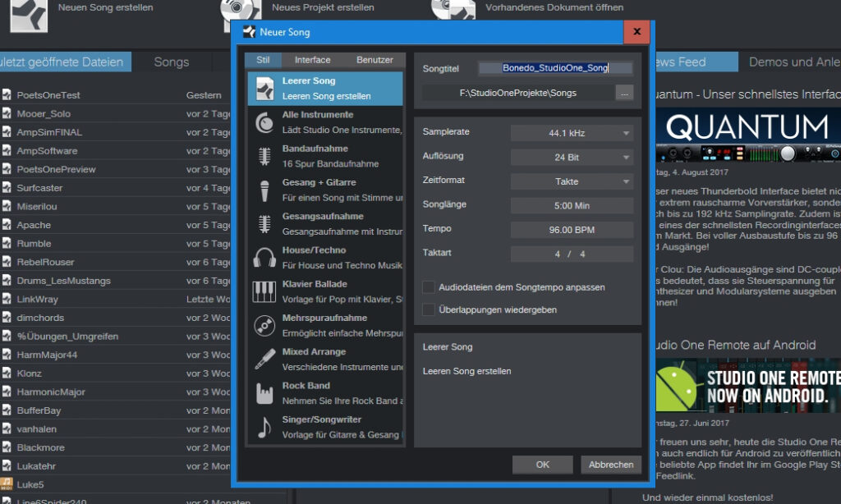
Task: Click the song path F:\StudioOneProjekte\Songs field
Action: click(x=518, y=93)
